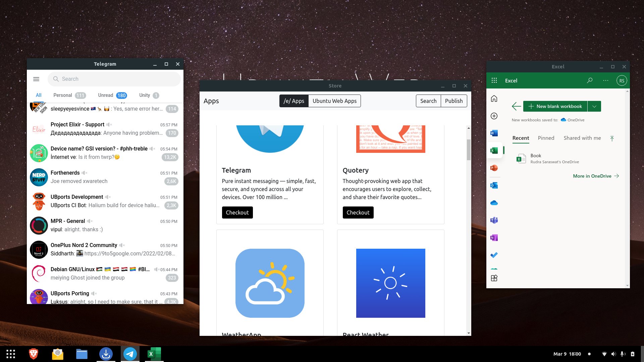
Task: Click New blank workbook button
Action: coord(555,106)
